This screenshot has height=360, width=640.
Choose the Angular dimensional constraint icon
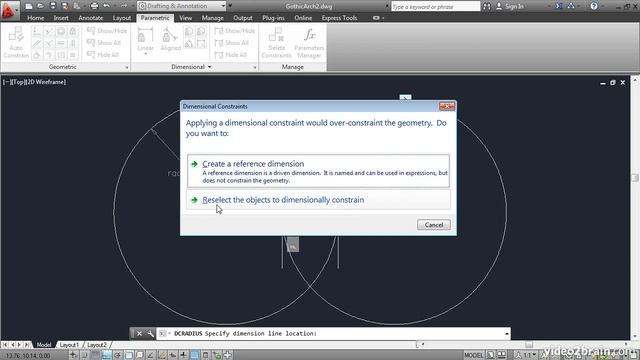tap(189, 43)
